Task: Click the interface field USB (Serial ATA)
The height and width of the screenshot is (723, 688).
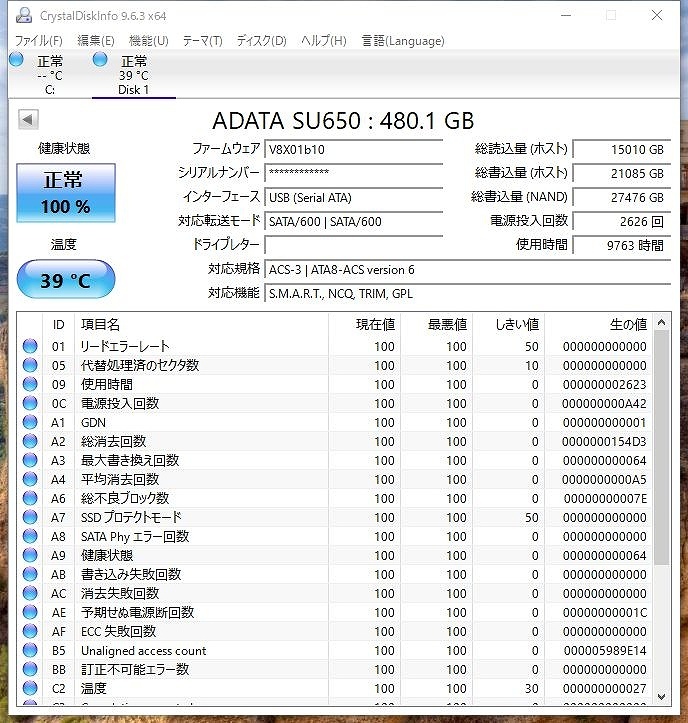Action: pyautogui.click(x=354, y=197)
